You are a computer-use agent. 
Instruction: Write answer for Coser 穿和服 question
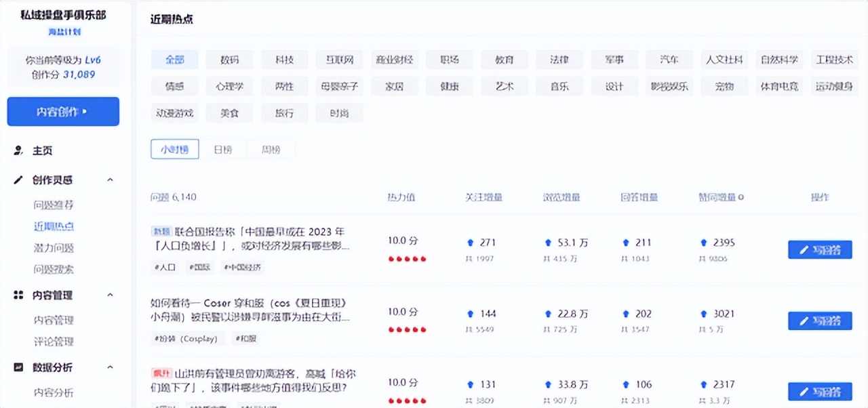tap(820, 321)
